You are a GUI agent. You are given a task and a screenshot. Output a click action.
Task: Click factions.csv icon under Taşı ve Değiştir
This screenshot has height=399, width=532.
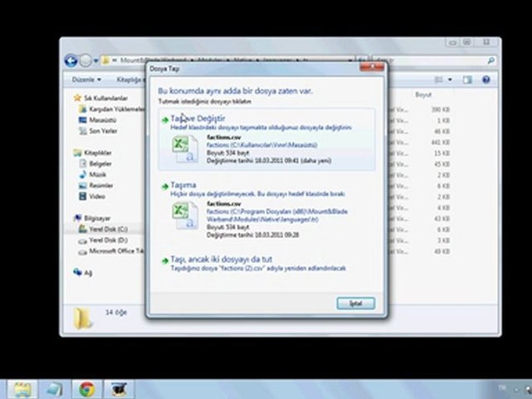point(185,149)
